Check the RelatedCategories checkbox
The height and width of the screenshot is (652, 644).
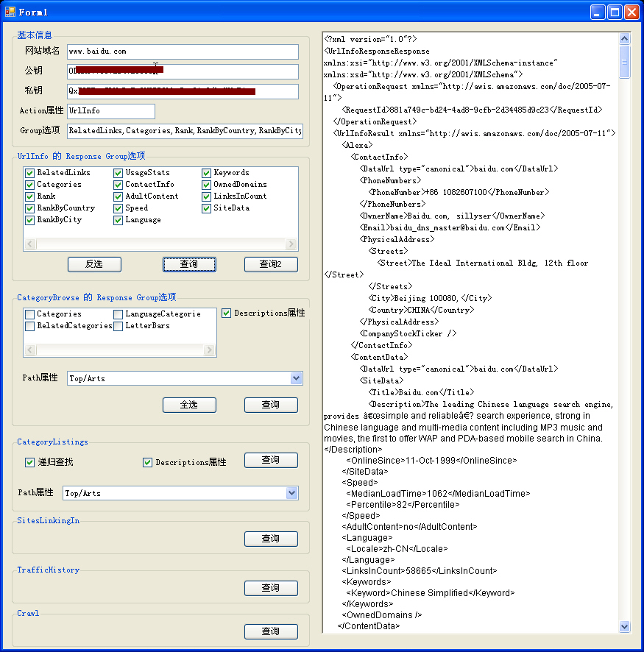click(29, 326)
